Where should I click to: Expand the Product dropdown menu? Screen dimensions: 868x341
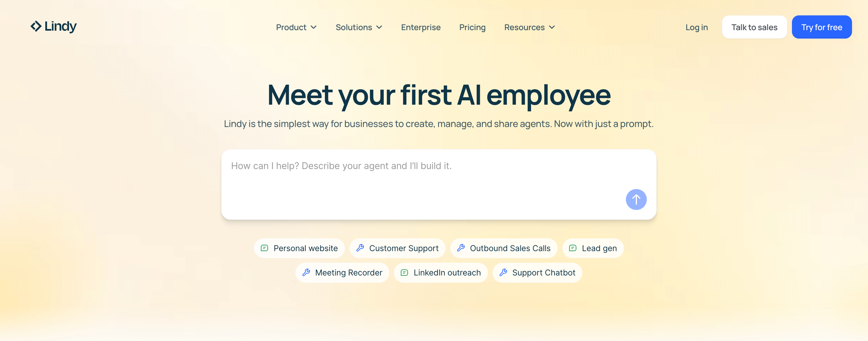coord(296,27)
